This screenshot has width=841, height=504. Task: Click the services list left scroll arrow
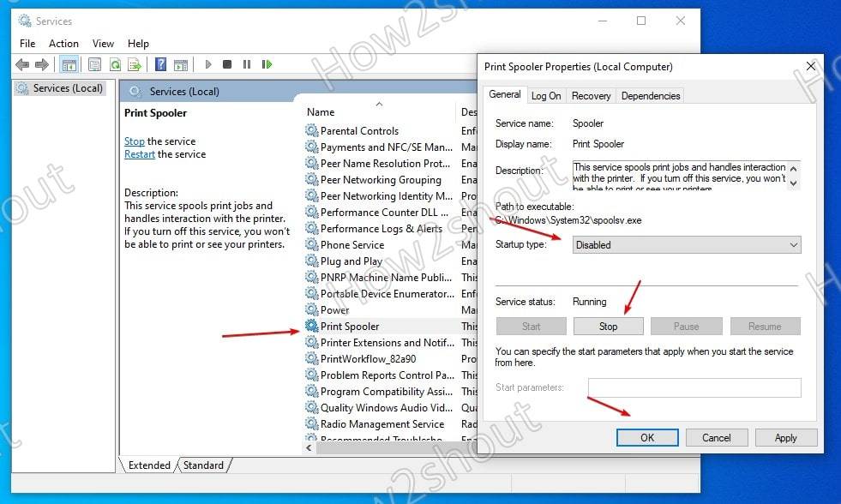309,447
